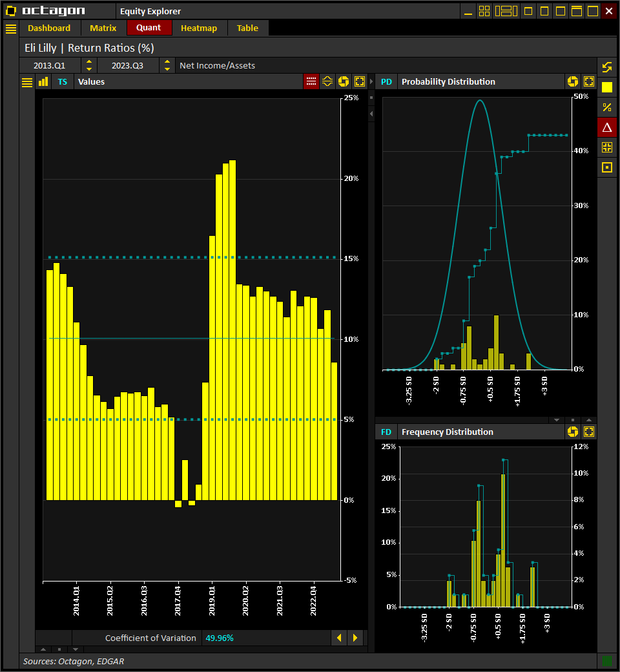
Task: Collapse Frequency panel with splitter up arrow
Action: (x=589, y=420)
